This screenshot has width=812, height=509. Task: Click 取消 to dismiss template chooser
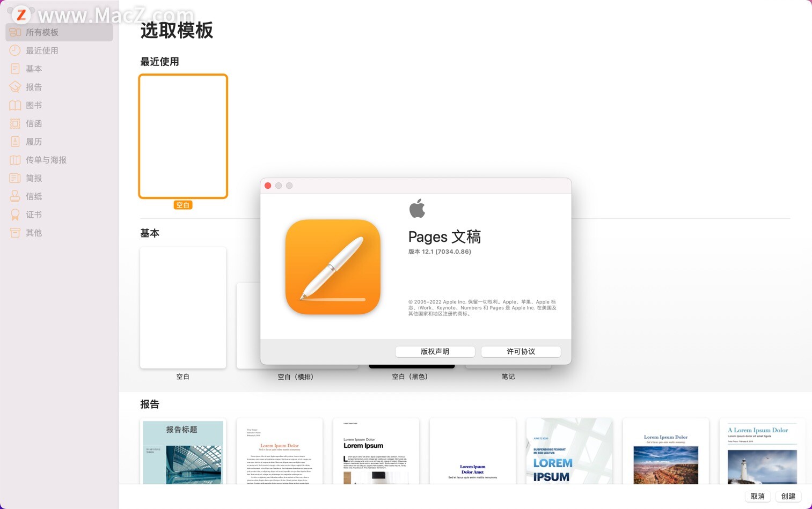[757, 496]
